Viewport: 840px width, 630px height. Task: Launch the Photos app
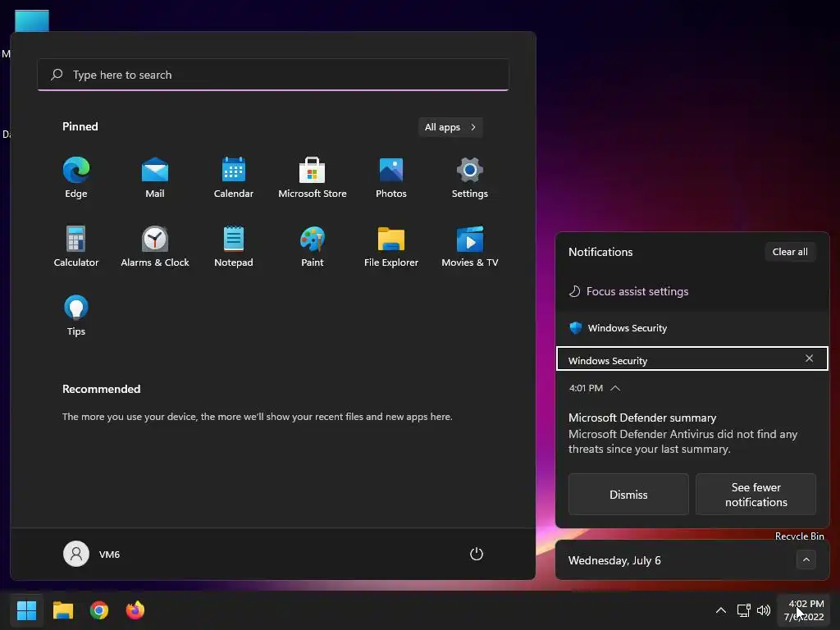pos(391,178)
